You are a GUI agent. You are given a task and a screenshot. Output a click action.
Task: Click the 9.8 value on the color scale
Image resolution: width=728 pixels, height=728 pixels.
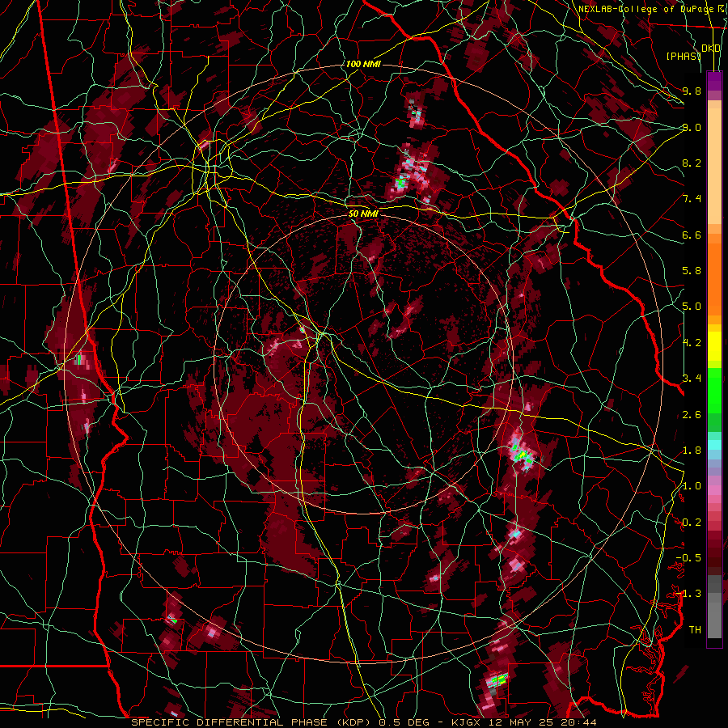[x=692, y=91]
